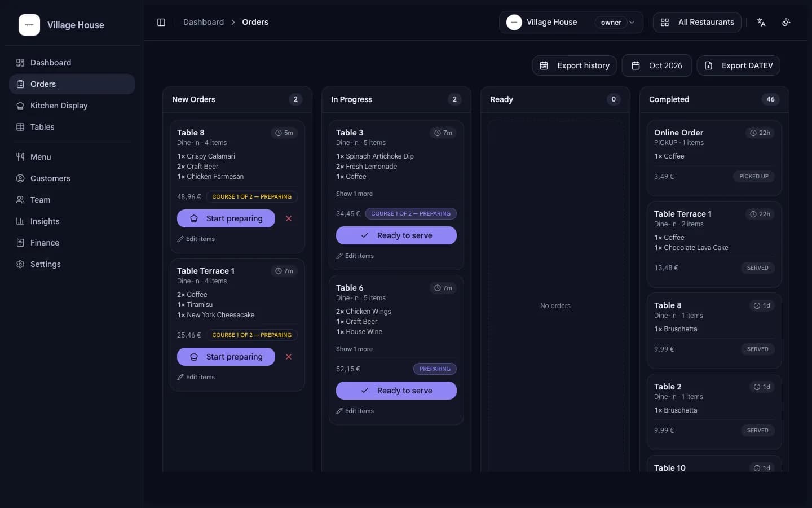The width and height of the screenshot is (812, 508).
Task: Click the PICKED UP status badge
Action: click(754, 176)
